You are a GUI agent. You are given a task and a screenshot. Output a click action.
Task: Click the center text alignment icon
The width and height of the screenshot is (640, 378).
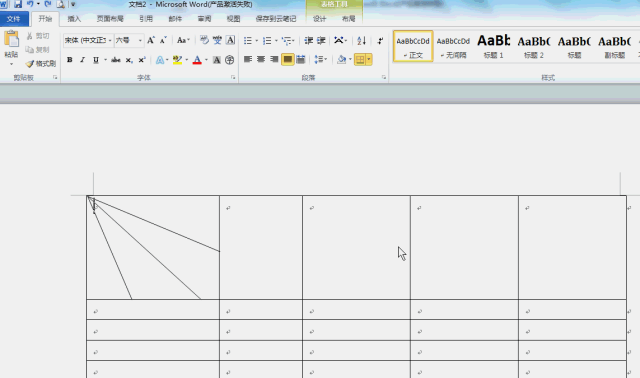261,60
